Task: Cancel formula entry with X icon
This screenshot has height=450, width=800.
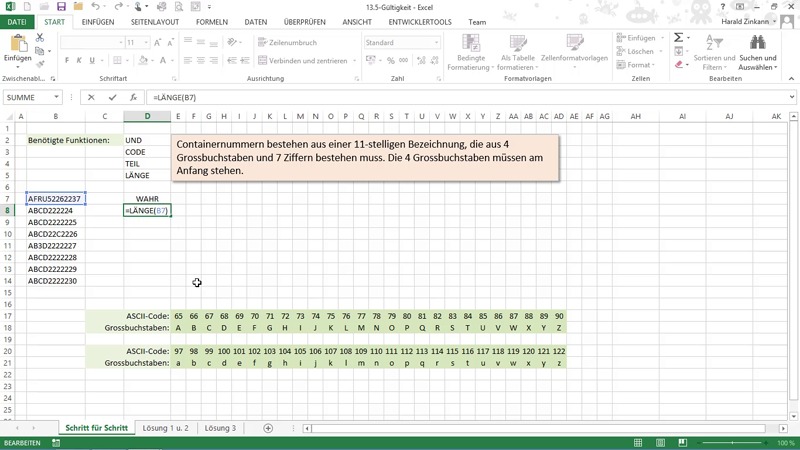Action: (x=91, y=97)
